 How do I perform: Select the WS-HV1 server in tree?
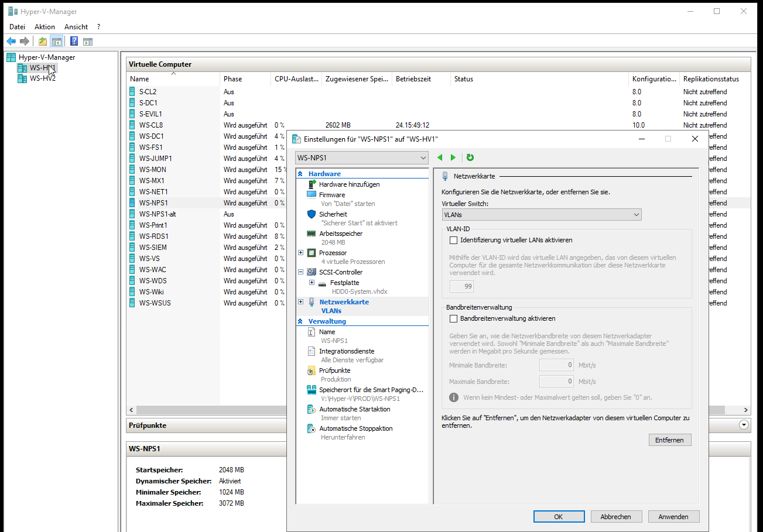pos(43,68)
